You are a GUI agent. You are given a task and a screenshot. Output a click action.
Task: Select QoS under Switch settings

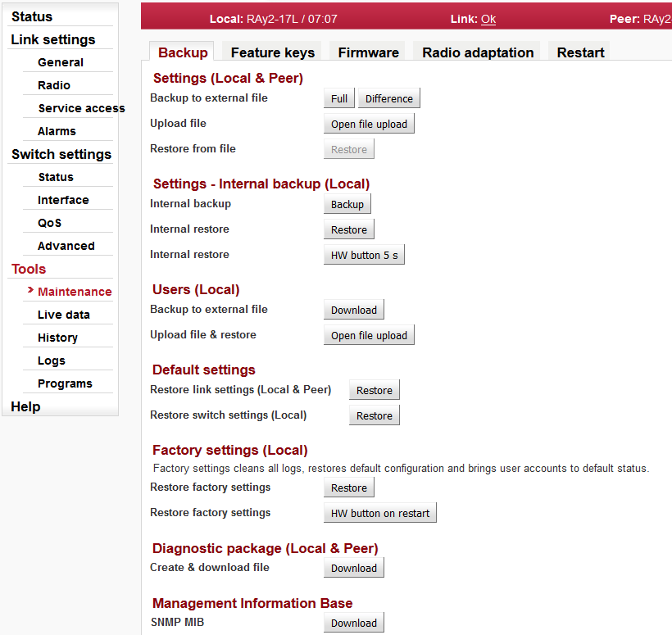49,223
